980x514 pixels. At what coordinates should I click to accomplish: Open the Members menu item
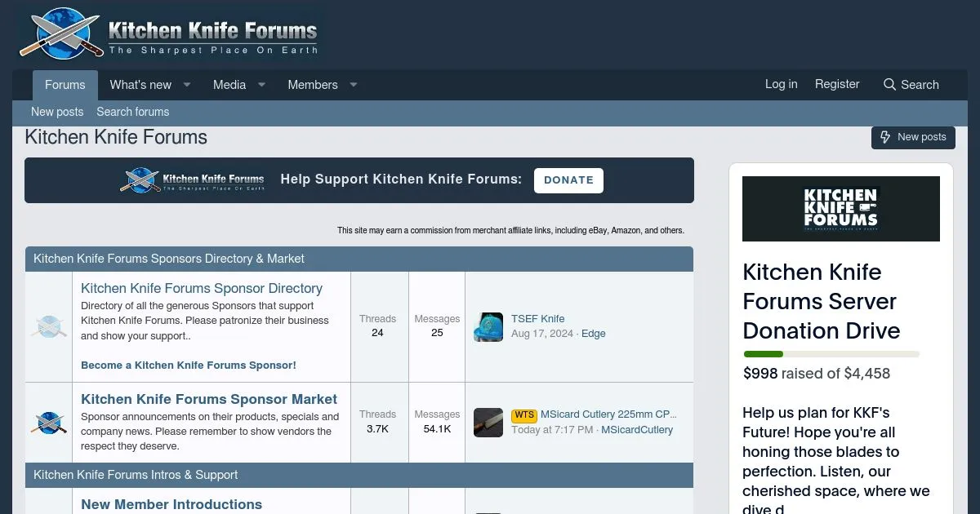pyautogui.click(x=313, y=85)
